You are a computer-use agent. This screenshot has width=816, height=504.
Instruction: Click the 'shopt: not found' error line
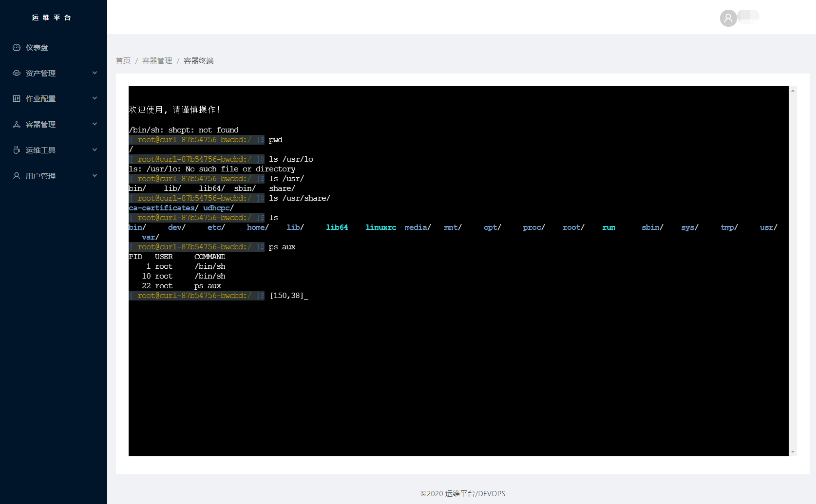tap(184, 130)
